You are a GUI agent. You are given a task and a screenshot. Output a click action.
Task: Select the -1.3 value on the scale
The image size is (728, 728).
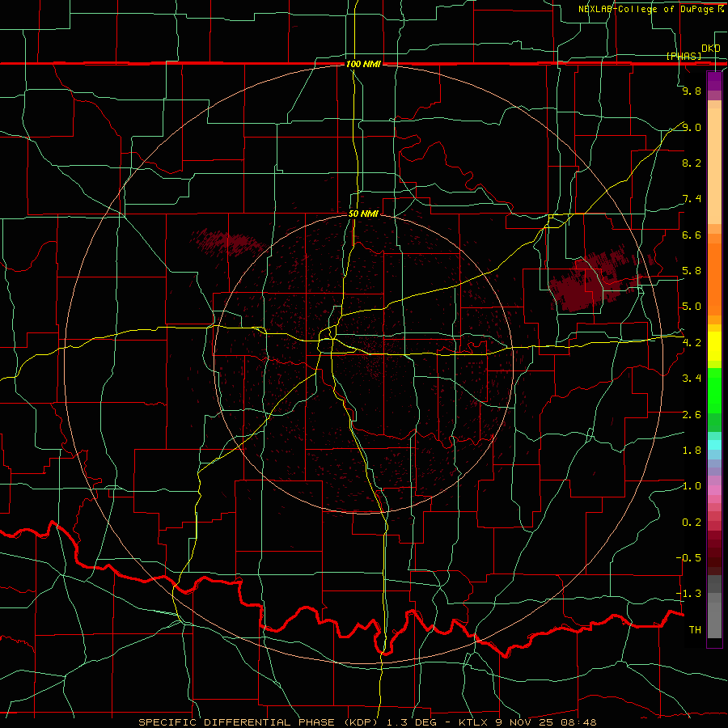pos(688,594)
